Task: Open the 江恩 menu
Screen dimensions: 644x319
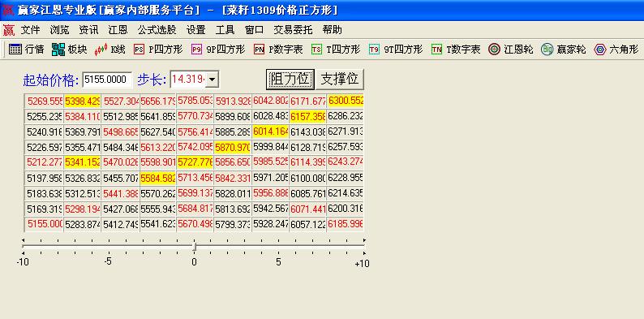Action: [118, 30]
